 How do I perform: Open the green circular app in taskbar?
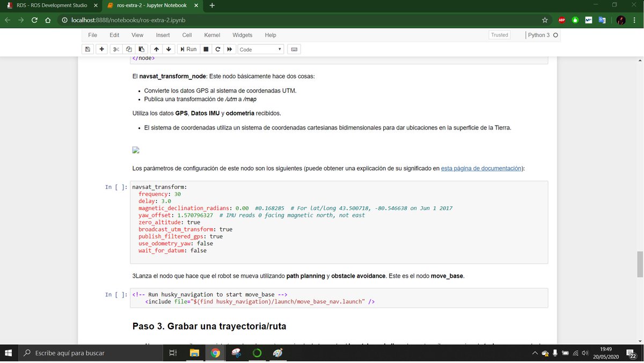point(257,353)
